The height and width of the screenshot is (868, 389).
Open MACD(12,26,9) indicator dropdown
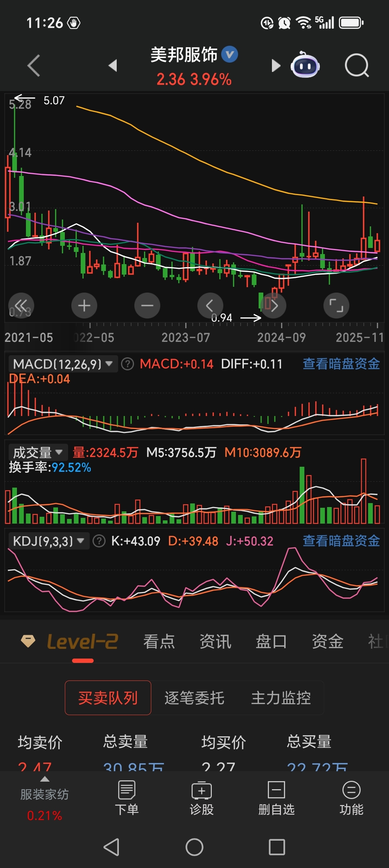click(x=63, y=364)
